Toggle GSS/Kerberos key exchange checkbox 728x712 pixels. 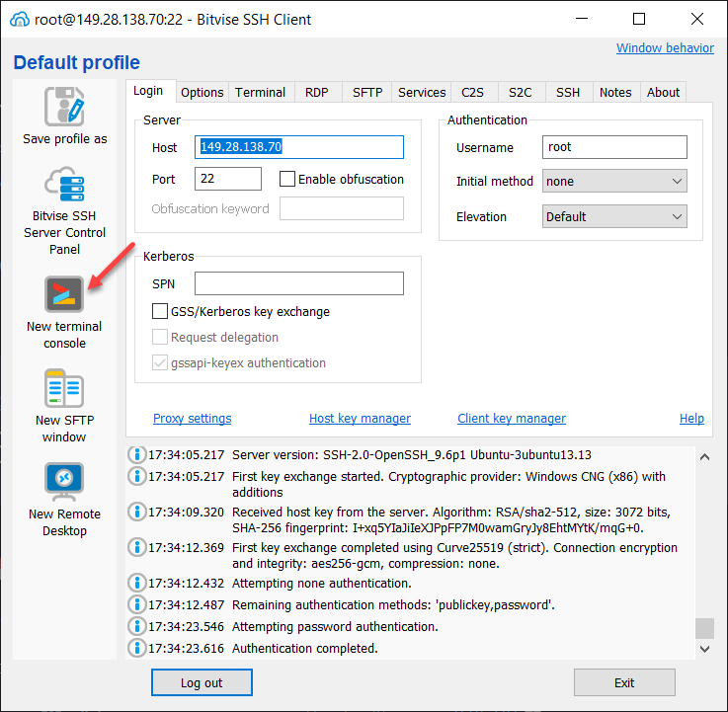pyautogui.click(x=160, y=312)
